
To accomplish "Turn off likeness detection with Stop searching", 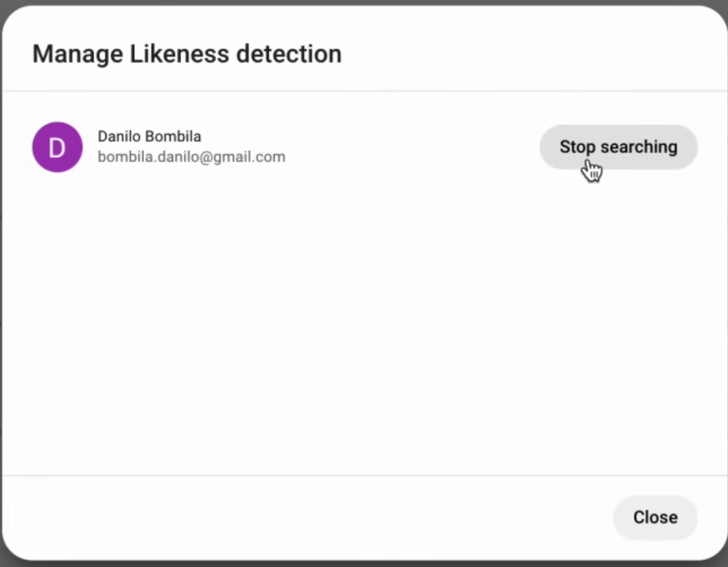I will pos(618,147).
